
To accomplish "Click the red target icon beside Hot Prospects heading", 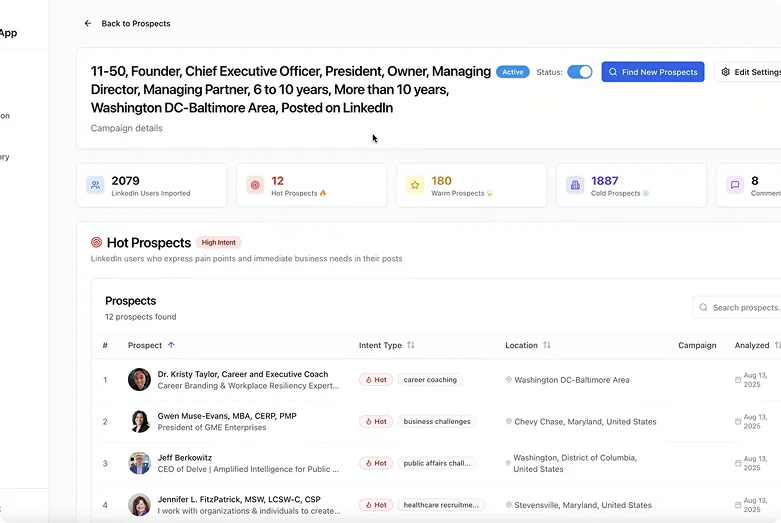I will coord(97,242).
